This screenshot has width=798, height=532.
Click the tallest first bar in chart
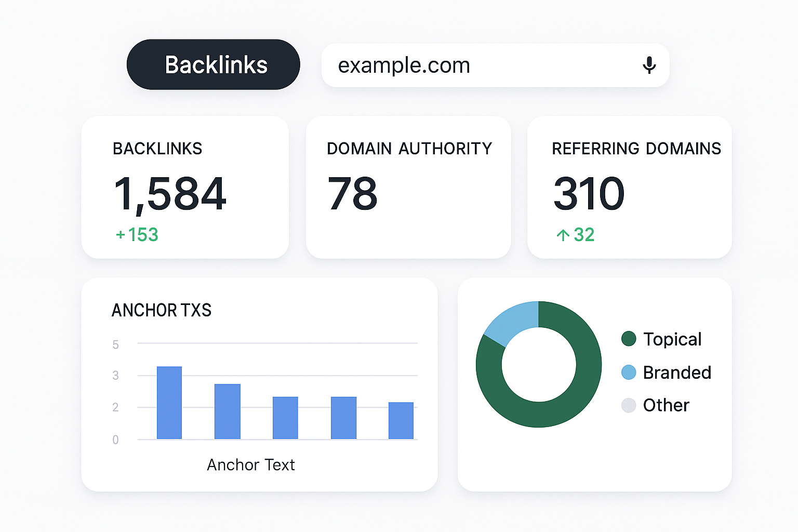[169, 403]
